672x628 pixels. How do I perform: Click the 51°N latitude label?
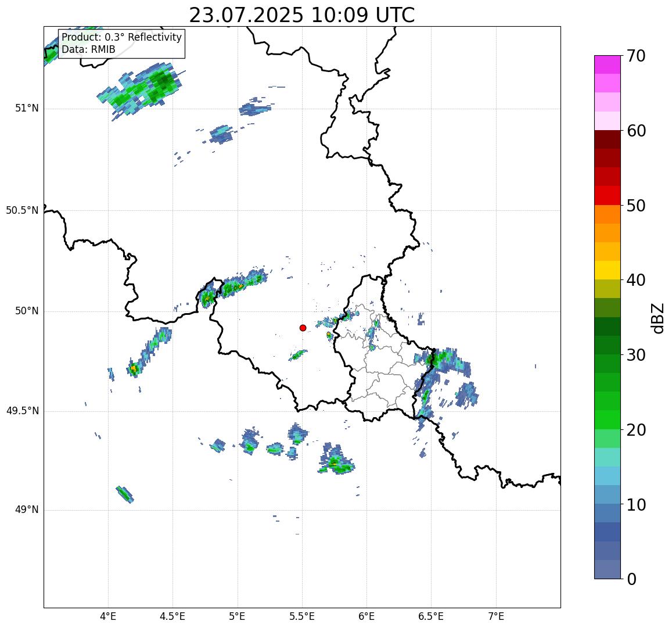click(x=27, y=109)
